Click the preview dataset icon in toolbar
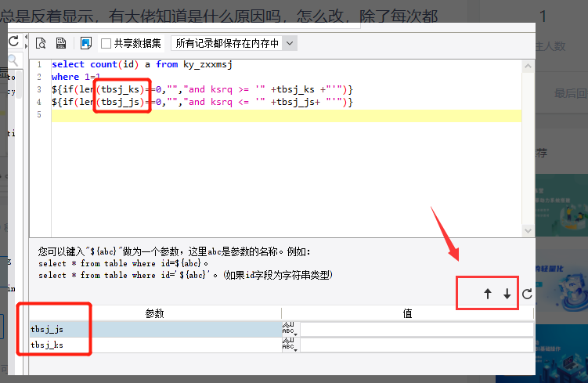 tap(41, 43)
